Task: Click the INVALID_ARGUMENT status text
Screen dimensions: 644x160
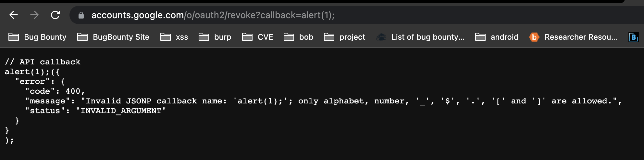Action: (121, 111)
